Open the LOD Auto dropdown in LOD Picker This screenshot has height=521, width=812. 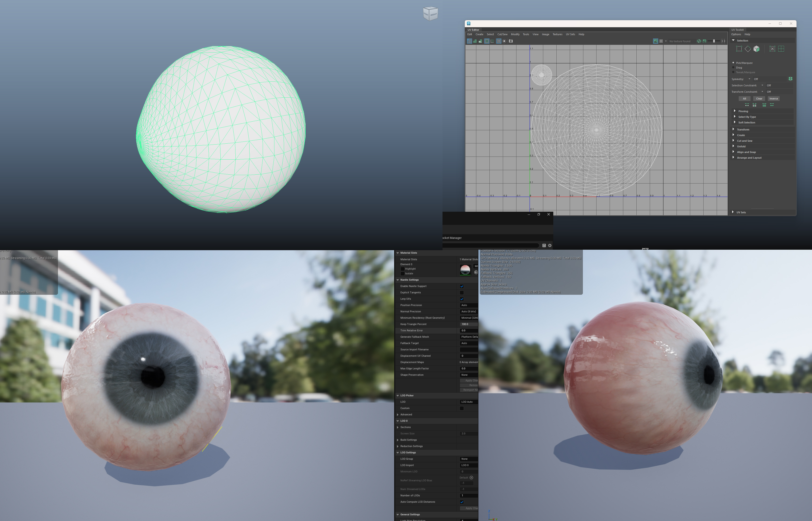(469, 402)
